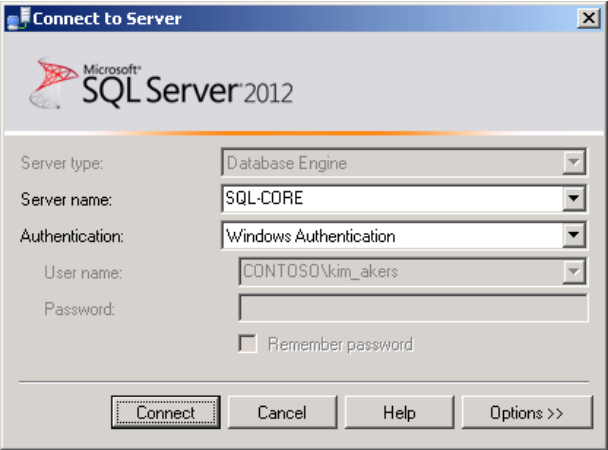Click the Connect to Server title text

[107, 19]
